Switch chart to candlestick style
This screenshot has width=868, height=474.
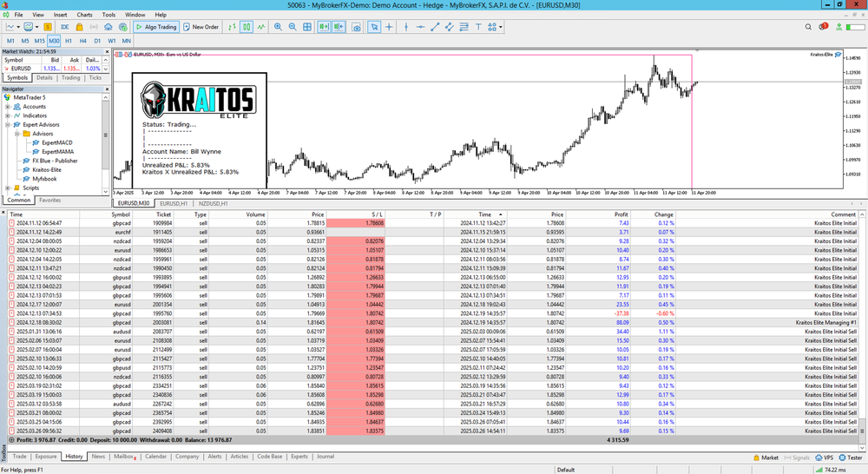(x=247, y=27)
